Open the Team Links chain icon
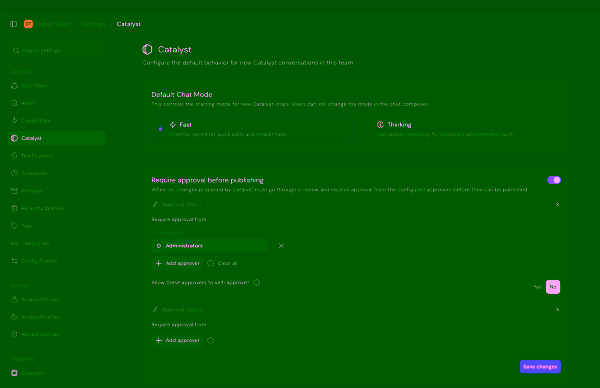The image size is (600, 388). pyautogui.click(x=15, y=243)
